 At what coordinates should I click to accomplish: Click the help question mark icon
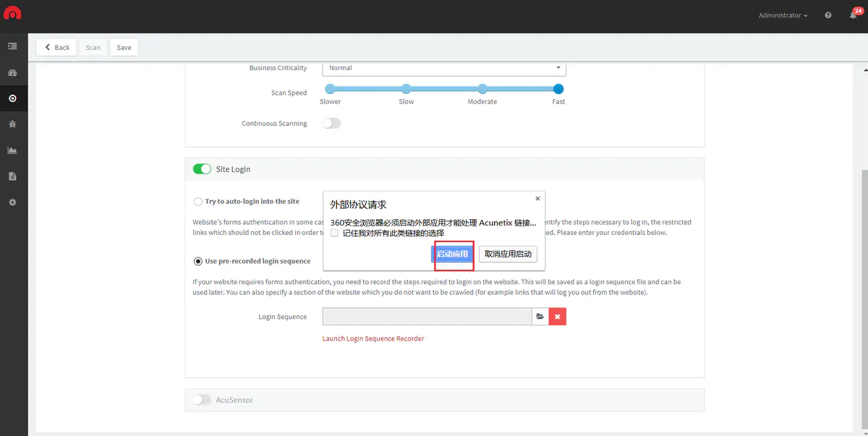(828, 15)
